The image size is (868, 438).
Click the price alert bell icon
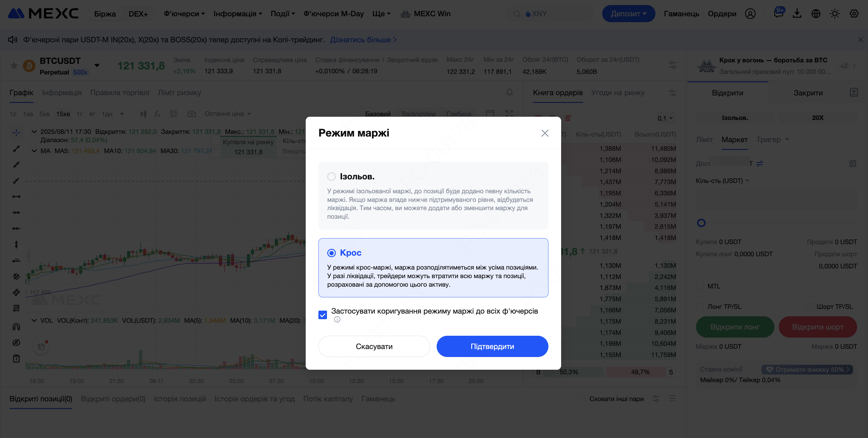(x=509, y=92)
